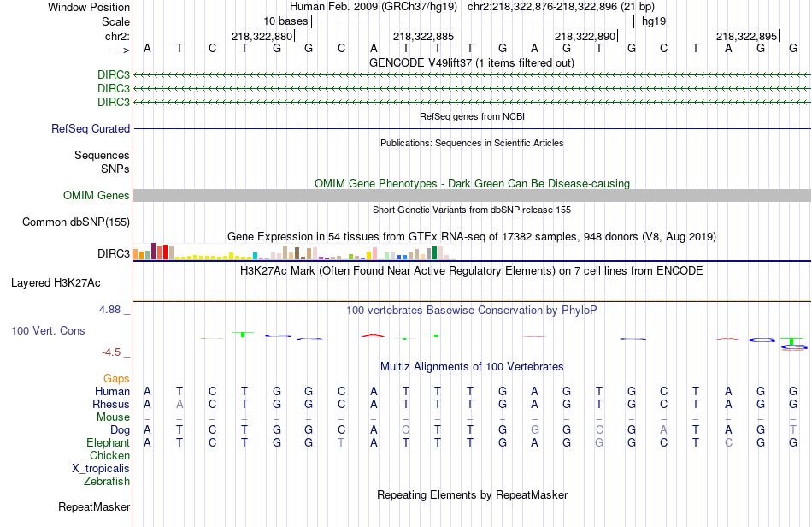Click the DIRC3 label beside GTEx expression bars
812x527 pixels.
[x=114, y=253]
